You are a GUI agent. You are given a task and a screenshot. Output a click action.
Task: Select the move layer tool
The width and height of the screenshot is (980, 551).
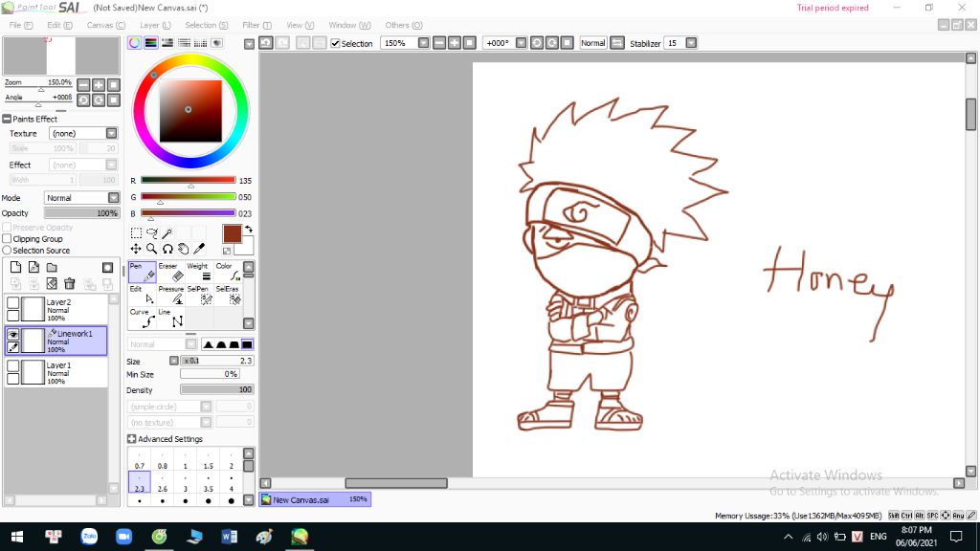pos(136,249)
